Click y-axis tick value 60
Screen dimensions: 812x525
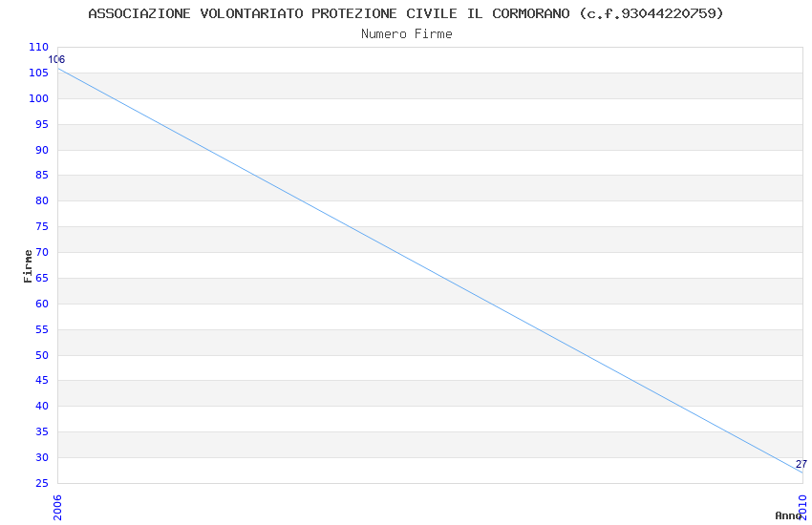(x=42, y=304)
